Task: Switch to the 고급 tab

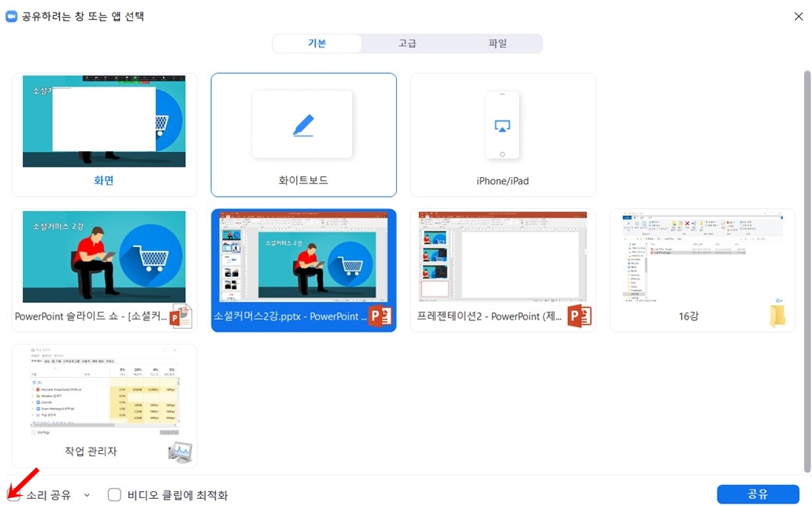Action: coord(406,43)
